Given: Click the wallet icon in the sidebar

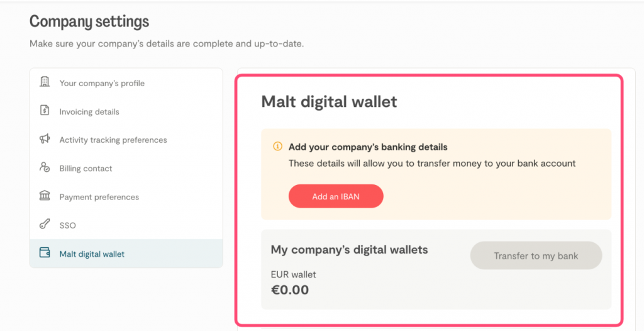Looking at the screenshot, I should click(x=45, y=254).
